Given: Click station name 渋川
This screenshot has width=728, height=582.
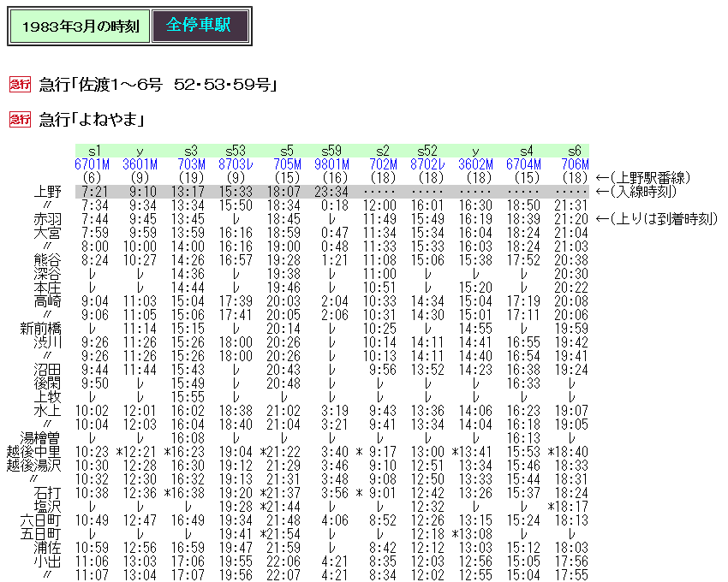Looking at the screenshot, I should [47, 342].
